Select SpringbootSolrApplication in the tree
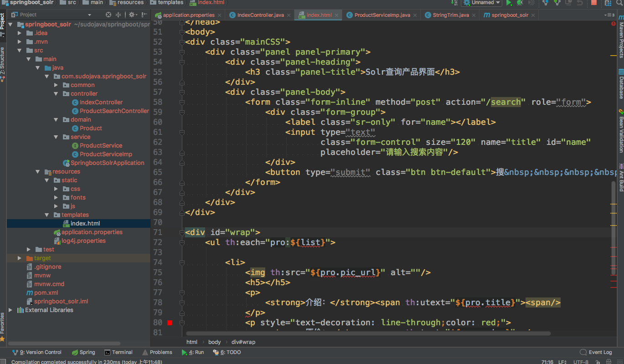Viewport: 624px width, 364px height. 107,163
